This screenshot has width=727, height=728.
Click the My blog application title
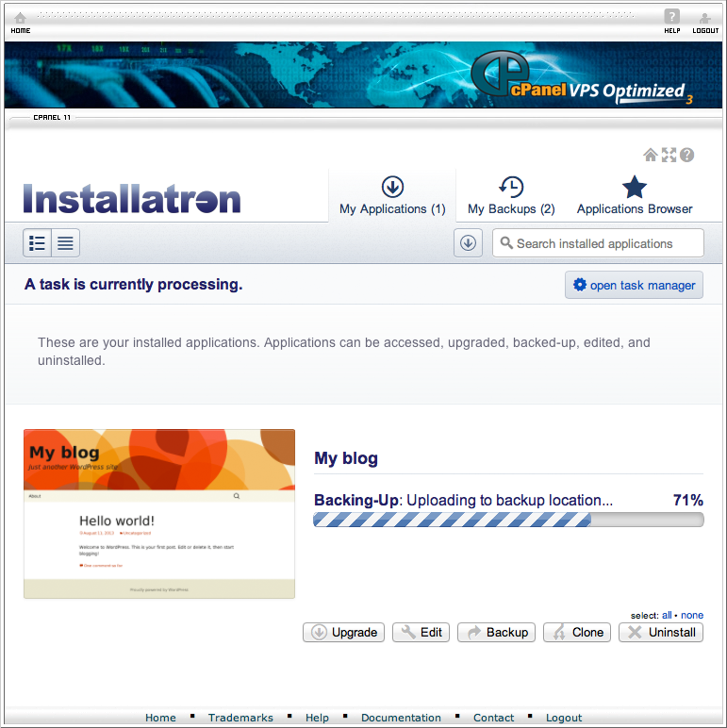[346, 458]
